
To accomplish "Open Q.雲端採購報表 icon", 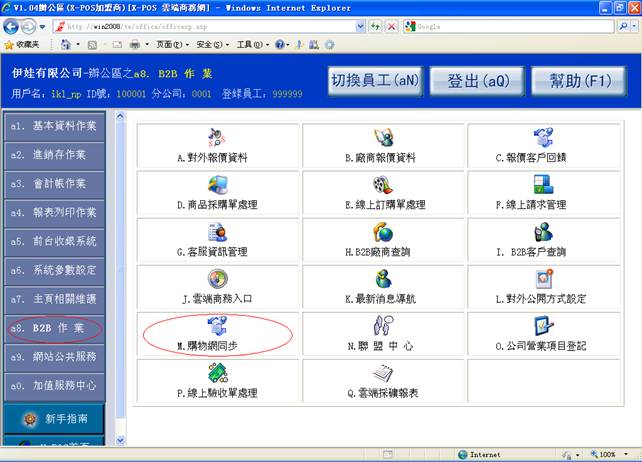I will pyautogui.click(x=383, y=372).
